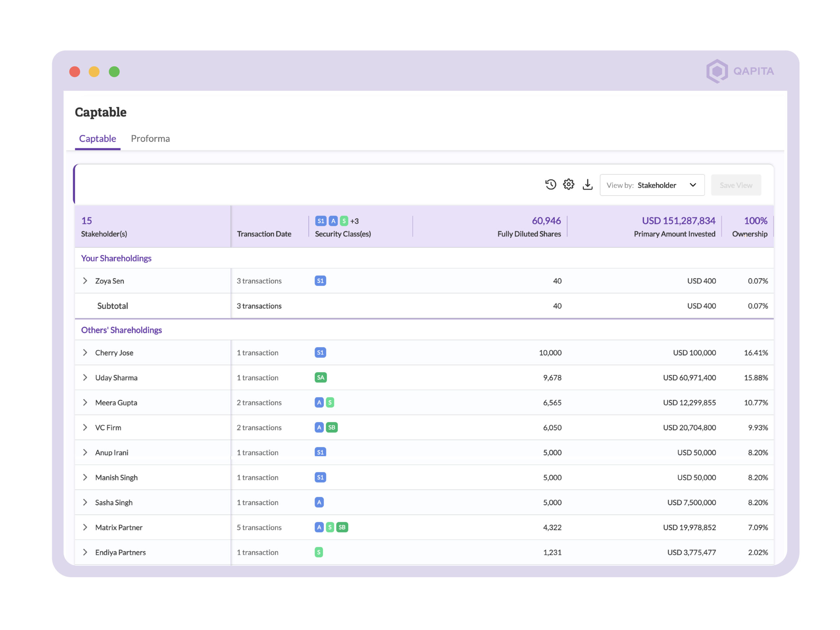This screenshot has height=630, width=840.
Task: Click the Save View button
Action: 736,185
